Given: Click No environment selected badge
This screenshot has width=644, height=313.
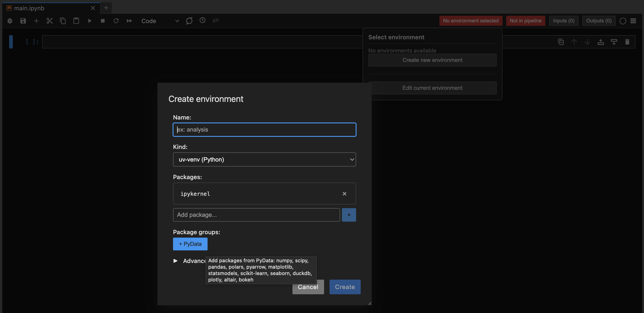Looking at the screenshot, I should pos(471,21).
